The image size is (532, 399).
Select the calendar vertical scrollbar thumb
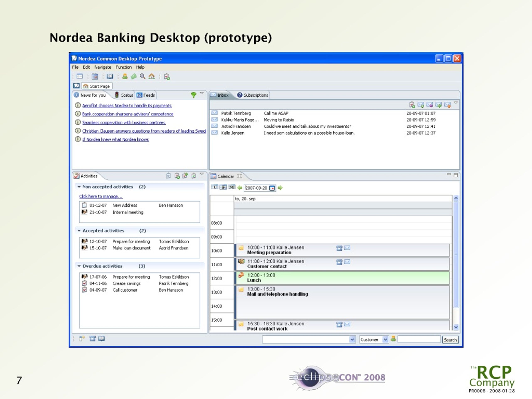pos(456,254)
